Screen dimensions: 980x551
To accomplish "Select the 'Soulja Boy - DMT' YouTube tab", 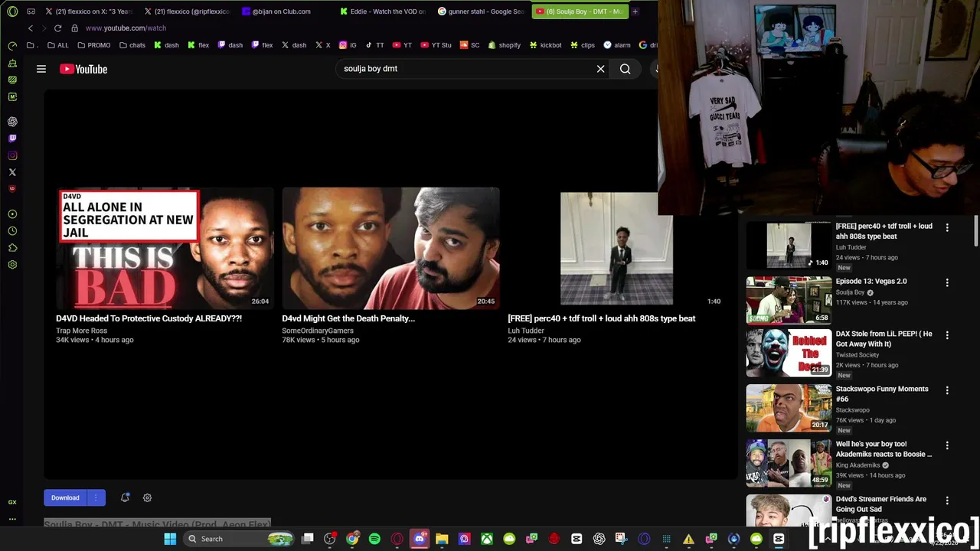I will click(x=580, y=11).
